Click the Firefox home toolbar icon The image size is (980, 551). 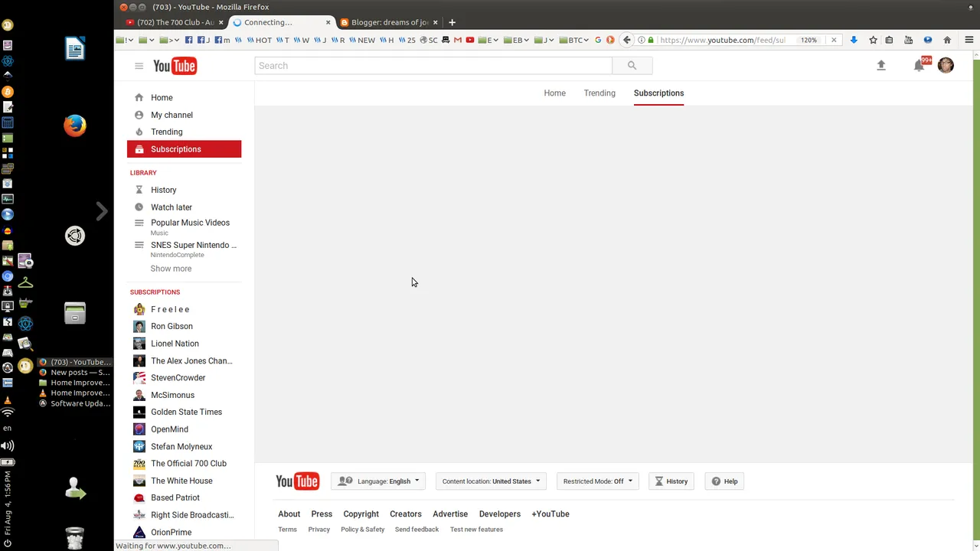(x=947, y=40)
